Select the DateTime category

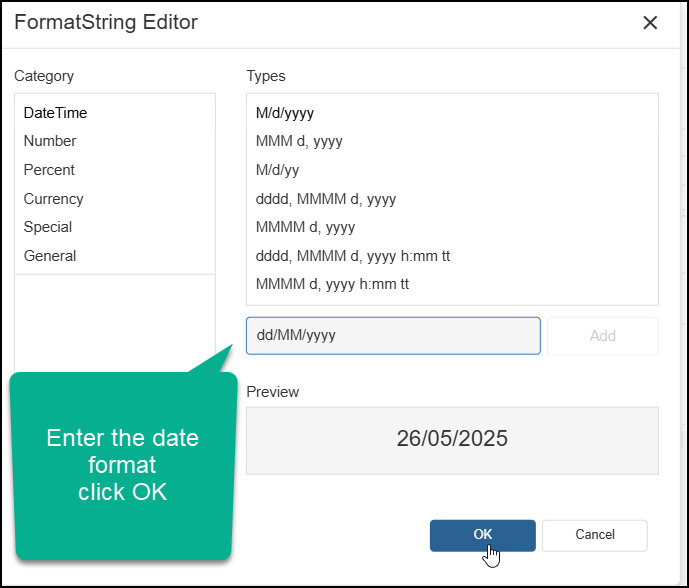[55, 113]
